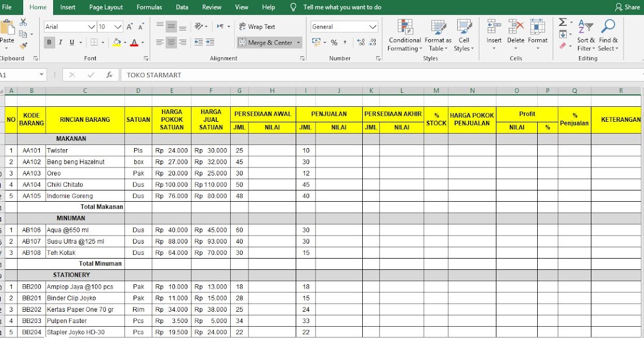
Task: Click the Copy icon in Clipboard group
Action: 23,34
